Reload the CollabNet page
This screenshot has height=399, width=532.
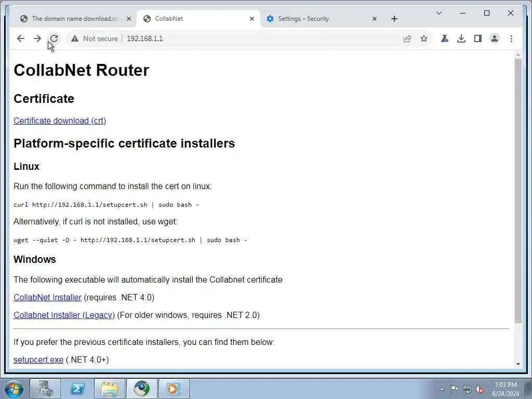(x=54, y=38)
